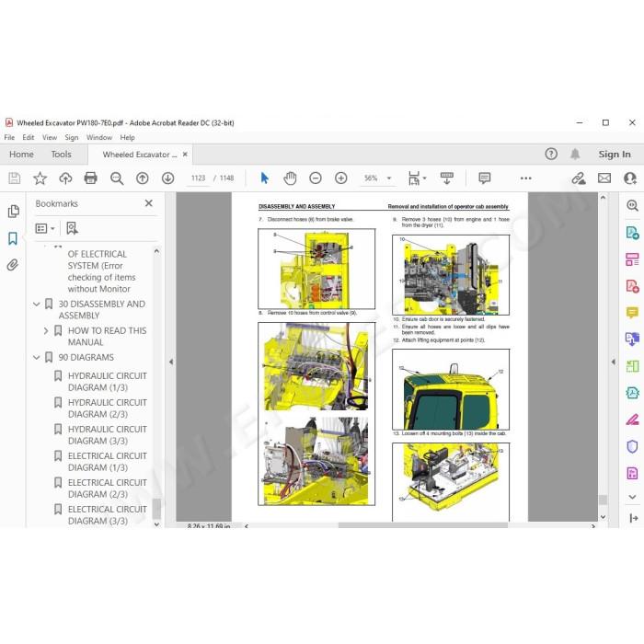Screen dimensions: 644x644
Task: Add a comment with speech bubble icon
Action: click(x=485, y=178)
